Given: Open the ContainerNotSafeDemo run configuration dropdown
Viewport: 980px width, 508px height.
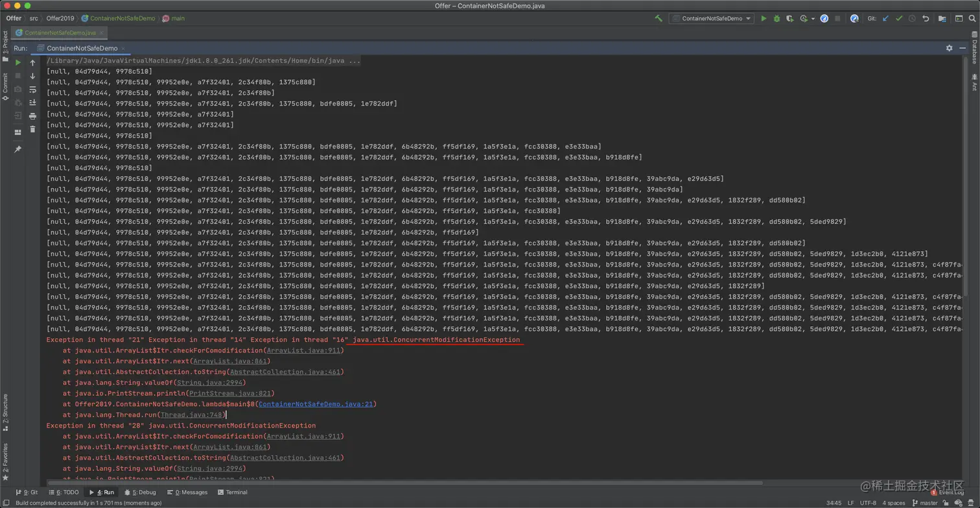Looking at the screenshot, I should click(711, 19).
